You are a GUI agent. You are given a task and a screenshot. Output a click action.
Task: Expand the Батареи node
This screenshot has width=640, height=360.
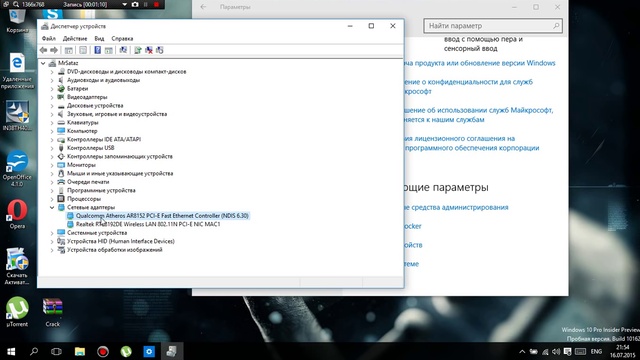coord(52,89)
